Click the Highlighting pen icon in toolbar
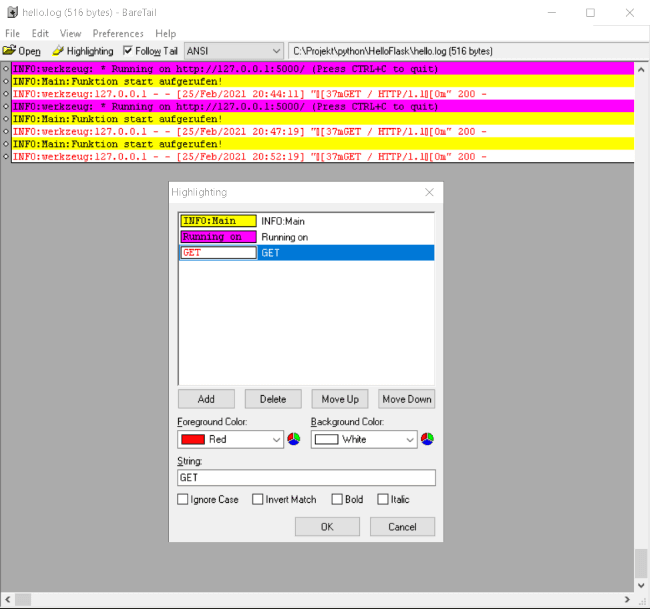 tap(58, 51)
